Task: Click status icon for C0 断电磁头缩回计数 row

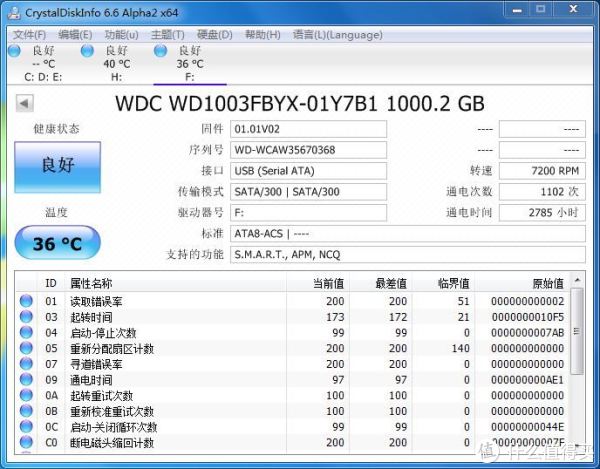Action: point(26,442)
